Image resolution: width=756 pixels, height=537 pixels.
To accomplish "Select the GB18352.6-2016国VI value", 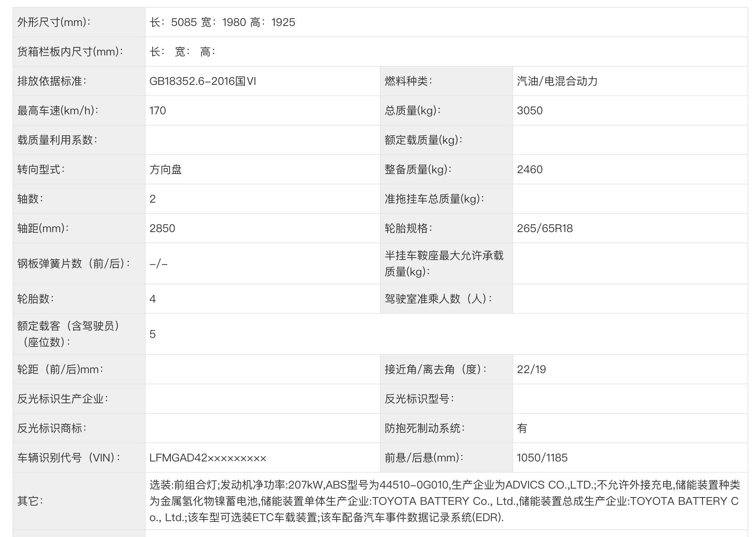I will point(203,81).
